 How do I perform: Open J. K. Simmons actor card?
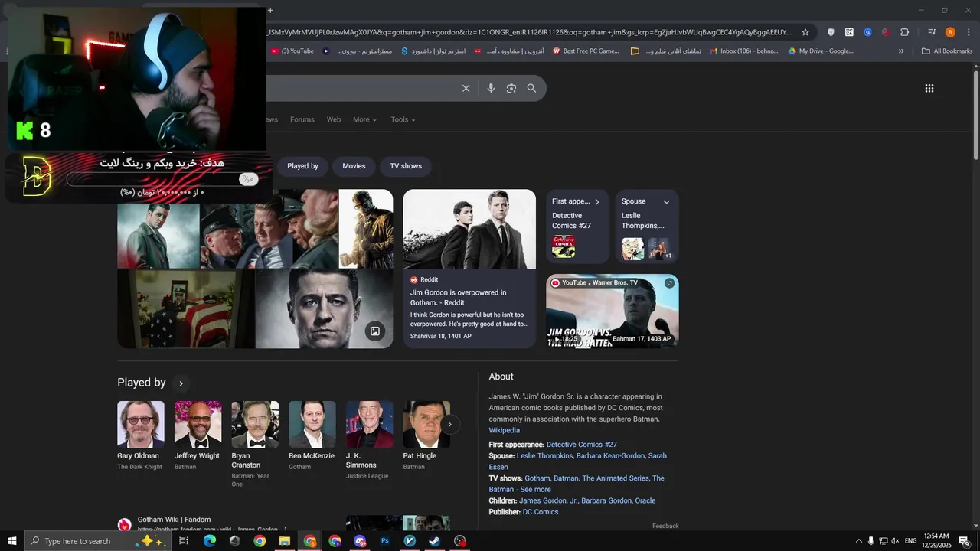369,440
